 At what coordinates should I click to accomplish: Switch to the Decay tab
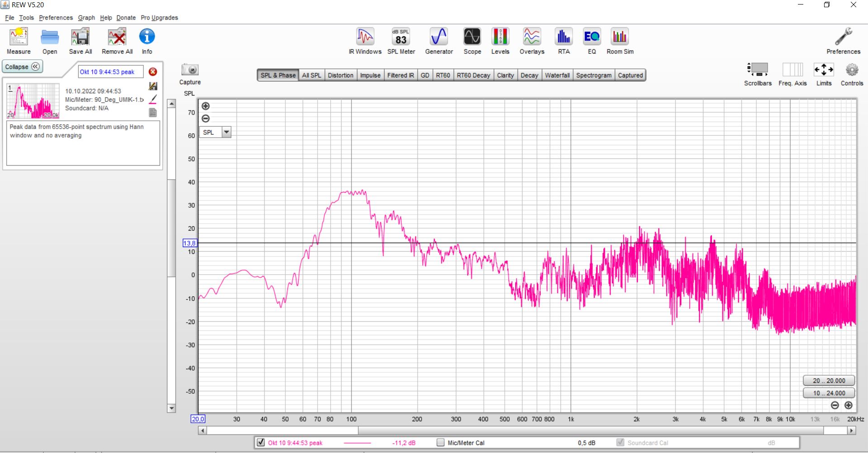529,75
